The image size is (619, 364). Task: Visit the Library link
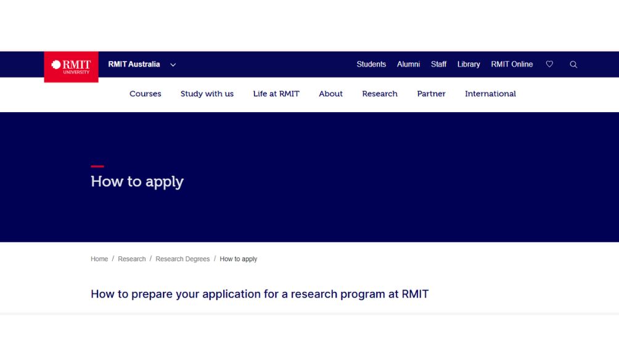pyautogui.click(x=469, y=64)
